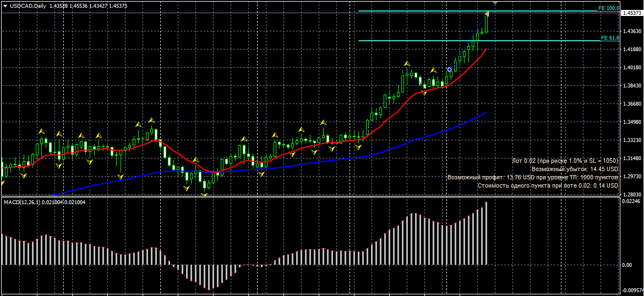Click the 'Стоимость одного пункта' info line

click(548, 185)
